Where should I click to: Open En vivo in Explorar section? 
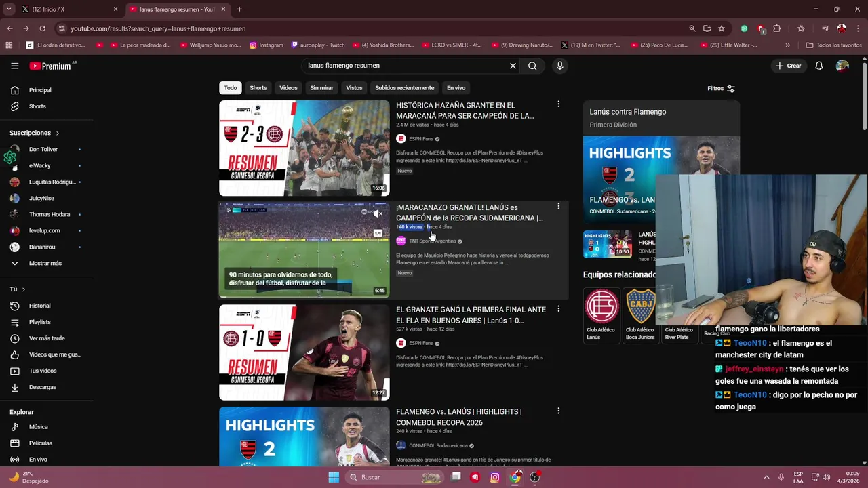[x=46, y=460]
